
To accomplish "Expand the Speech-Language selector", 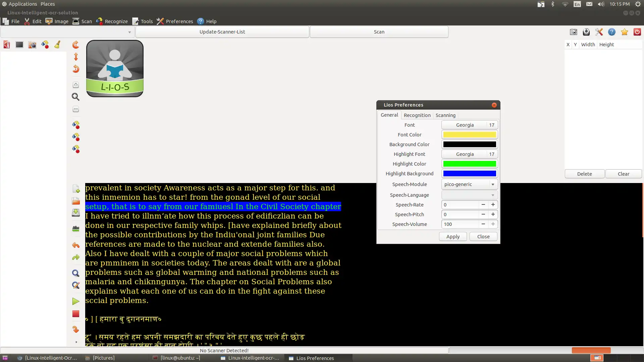I will tap(492, 195).
